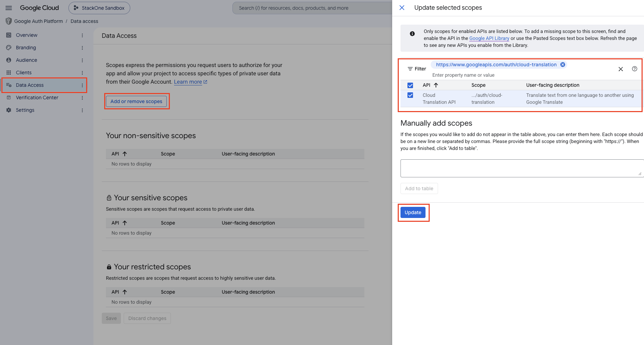Go to Google Auth Platform breadcrumb

39,21
